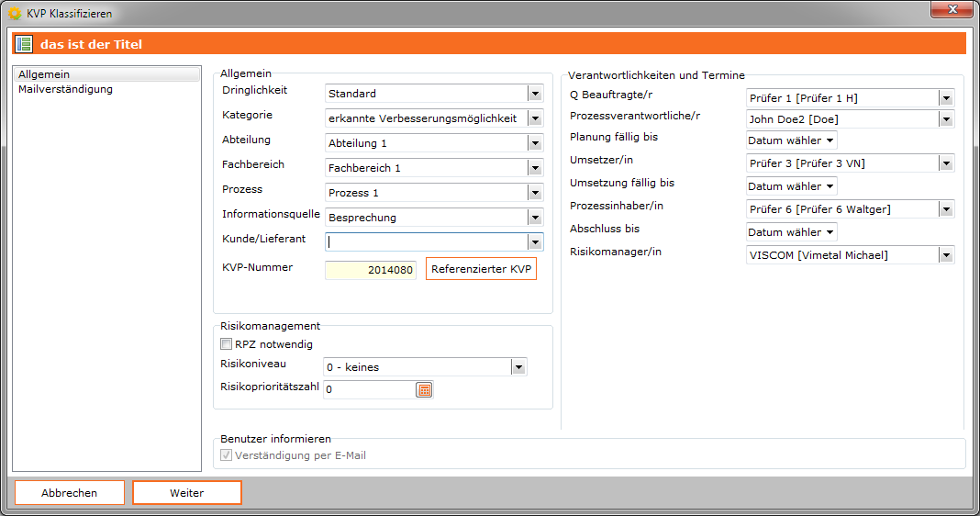This screenshot has height=516, width=980.
Task: Expand the Fachbereich combo box
Action: (x=535, y=168)
